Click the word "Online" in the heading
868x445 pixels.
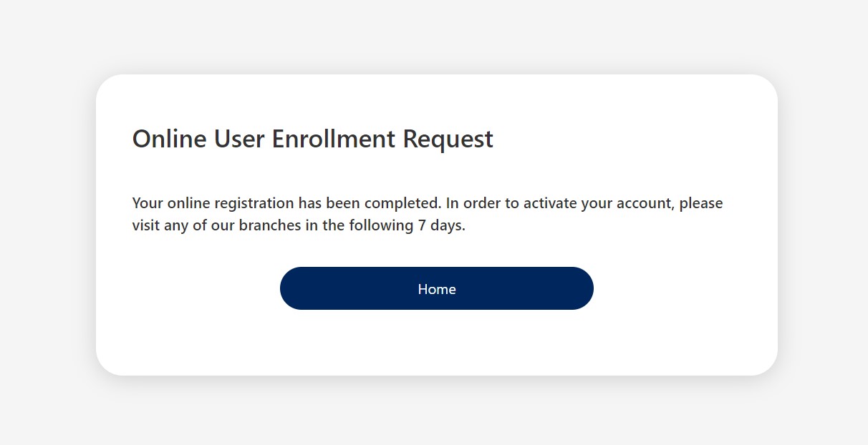[x=169, y=139]
